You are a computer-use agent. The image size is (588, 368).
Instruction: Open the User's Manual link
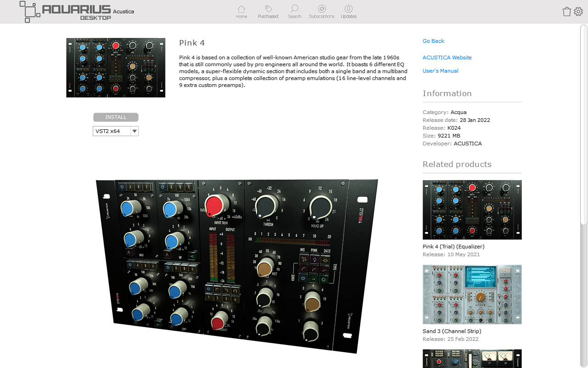440,71
